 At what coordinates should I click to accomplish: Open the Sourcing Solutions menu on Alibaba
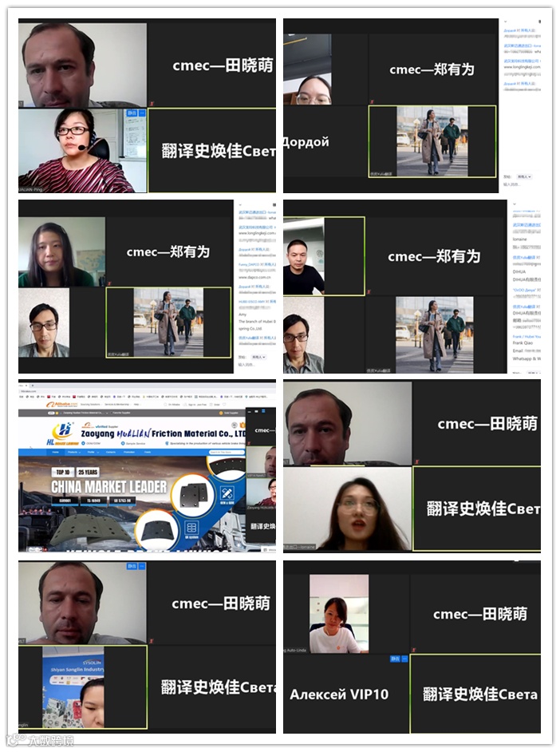(x=90, y=404)
